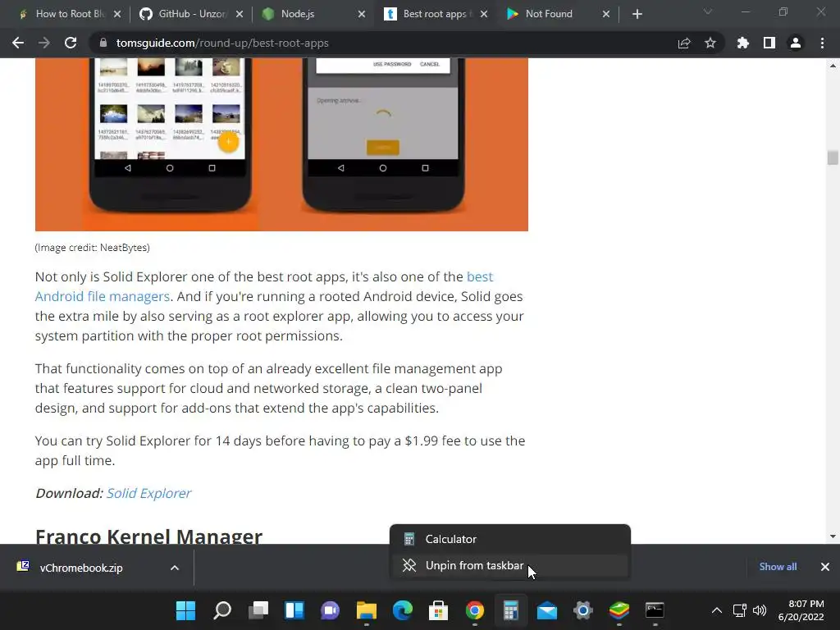Viewport: 840px width, 630px height.
Task: Open the clock and date flyout
Action: [801, 610]
